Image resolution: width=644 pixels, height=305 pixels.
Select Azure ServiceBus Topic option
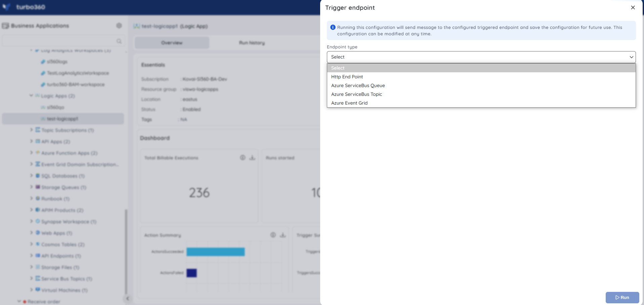(481, 94)
